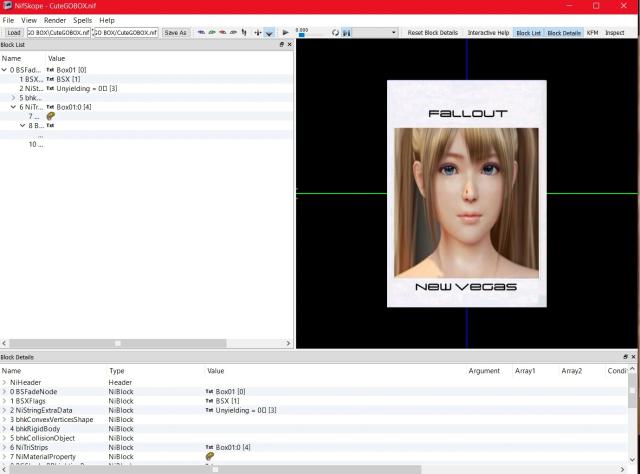Screen dimensions: 640x474
Task: Select the fourth view-direction toolbar icon
Action: pos(233,32)
